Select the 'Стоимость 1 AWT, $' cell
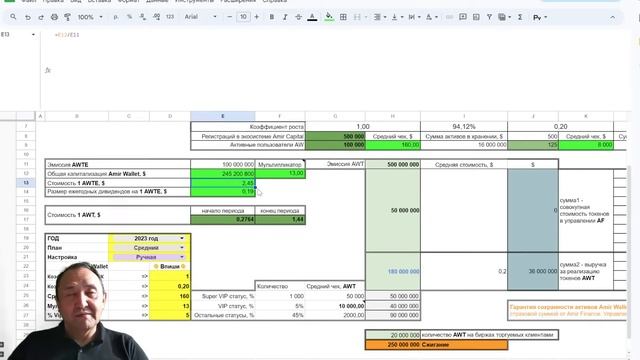Image resolution: width=640 pixels, height=360 pixels. click(118, 215)
